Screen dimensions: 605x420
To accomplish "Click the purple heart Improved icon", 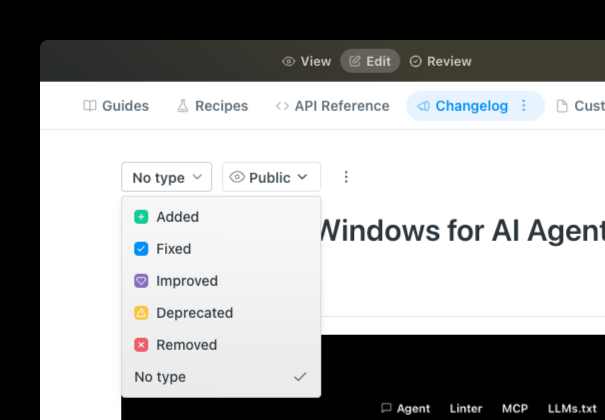I will click(x=141, y=281).
